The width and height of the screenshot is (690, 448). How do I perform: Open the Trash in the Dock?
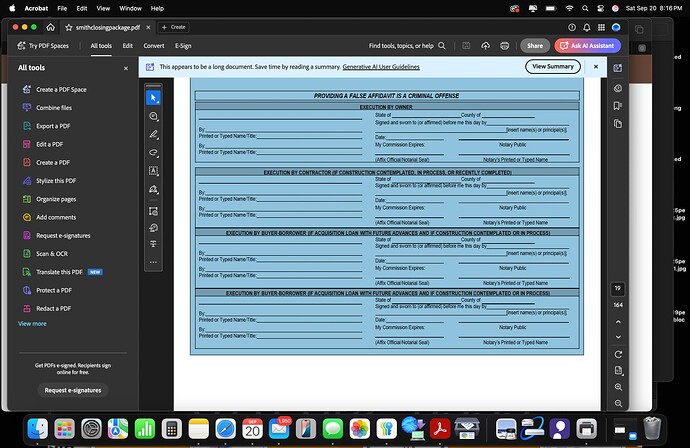pos(652,428)
